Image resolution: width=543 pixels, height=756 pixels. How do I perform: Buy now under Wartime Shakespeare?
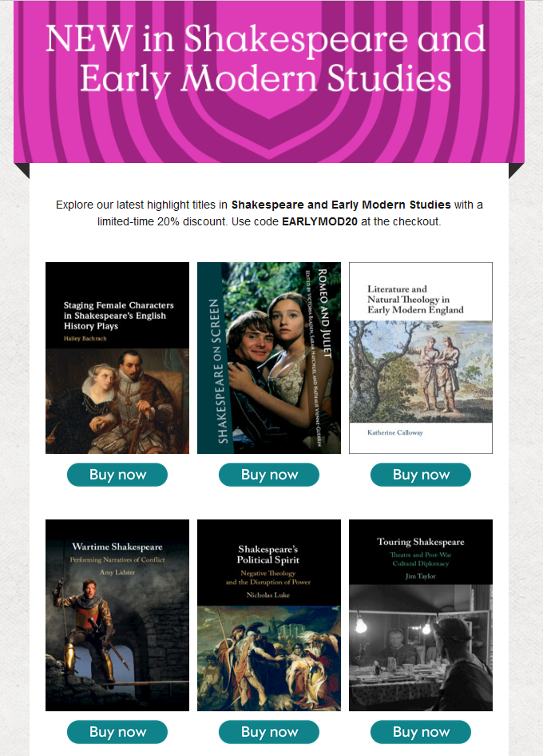click(x=117, y=732)
